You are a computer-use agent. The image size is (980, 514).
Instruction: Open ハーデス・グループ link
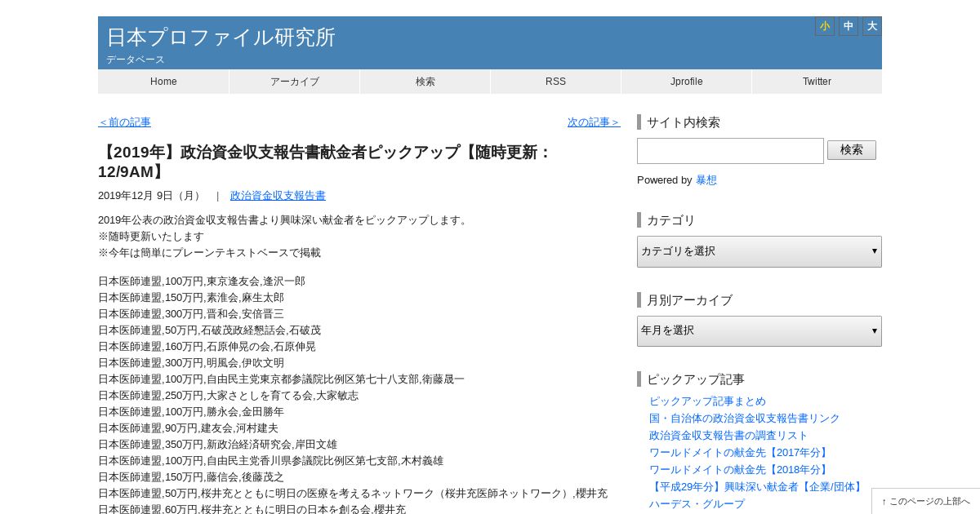tap(697, 504)
